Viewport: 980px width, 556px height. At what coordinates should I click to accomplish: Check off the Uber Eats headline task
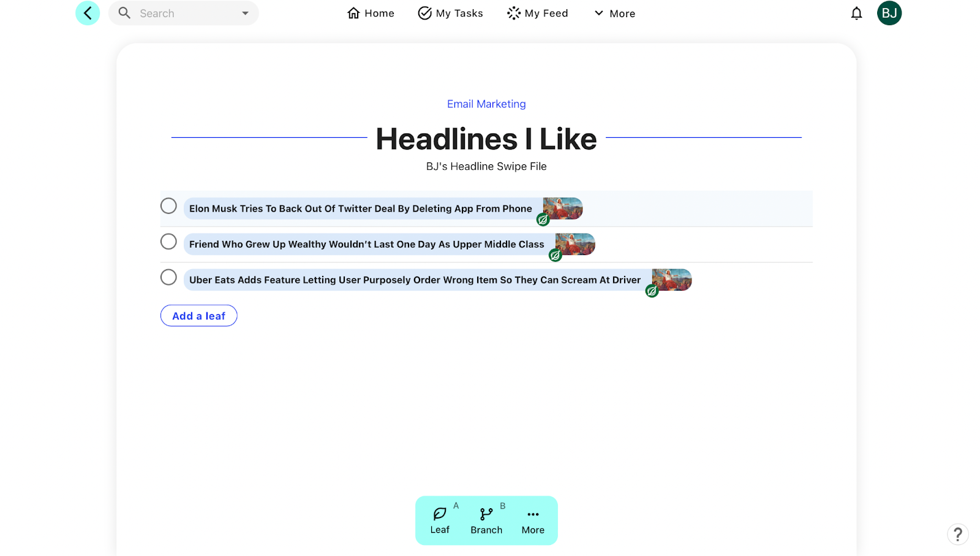point(168,277)
